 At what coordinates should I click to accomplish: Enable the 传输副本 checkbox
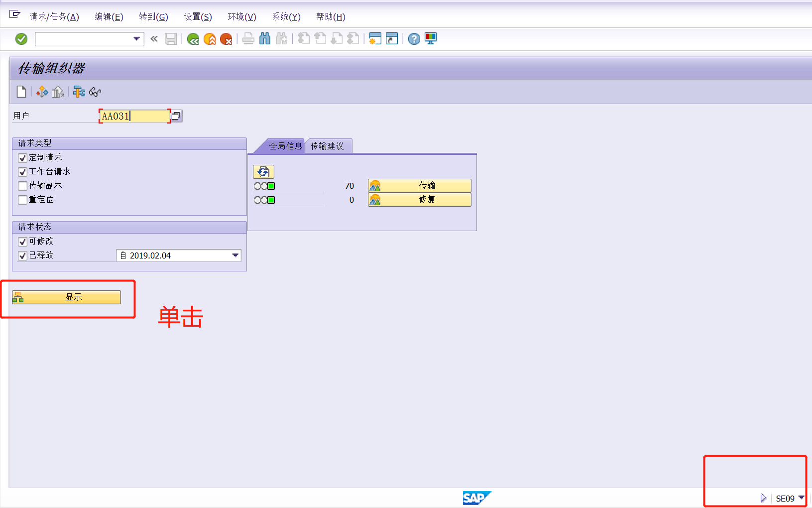[x=22, y=186]
